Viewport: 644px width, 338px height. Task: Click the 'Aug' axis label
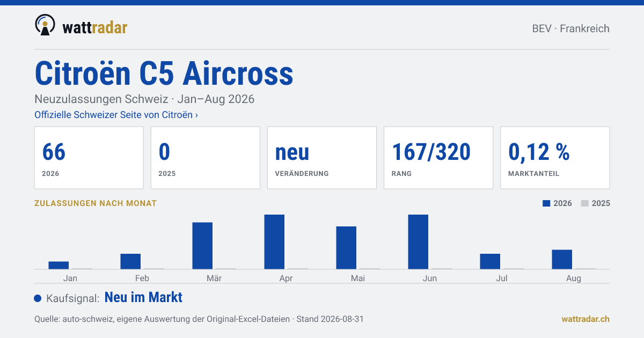click(574, 278)
